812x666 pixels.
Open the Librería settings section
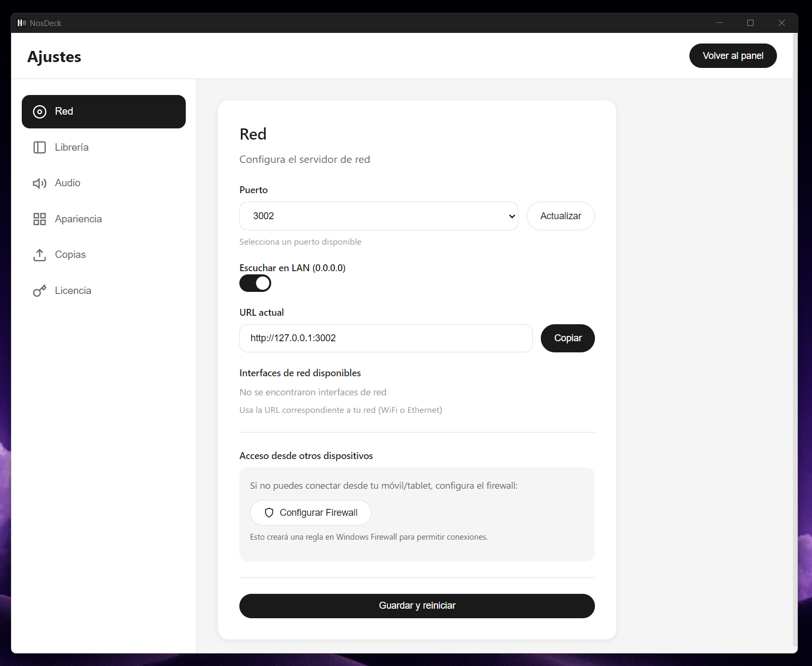point(72,148)
